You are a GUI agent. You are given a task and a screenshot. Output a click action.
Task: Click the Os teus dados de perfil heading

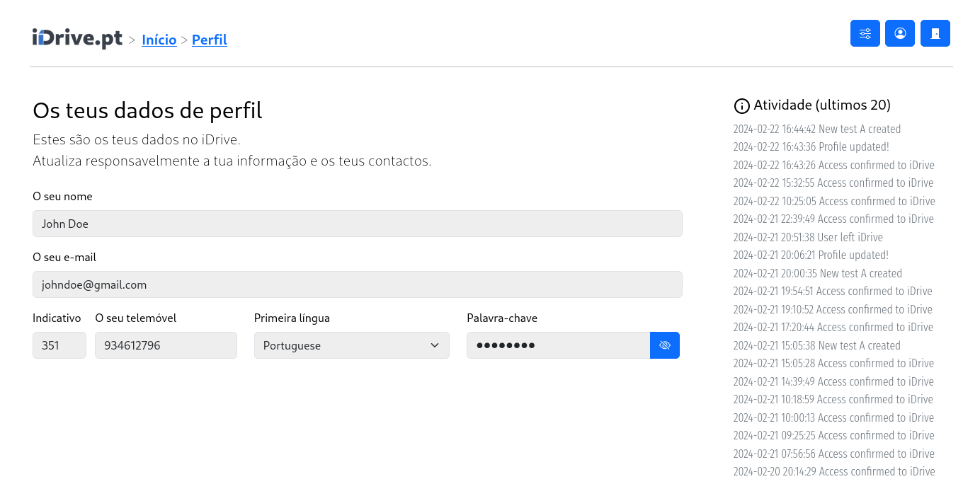147,110
